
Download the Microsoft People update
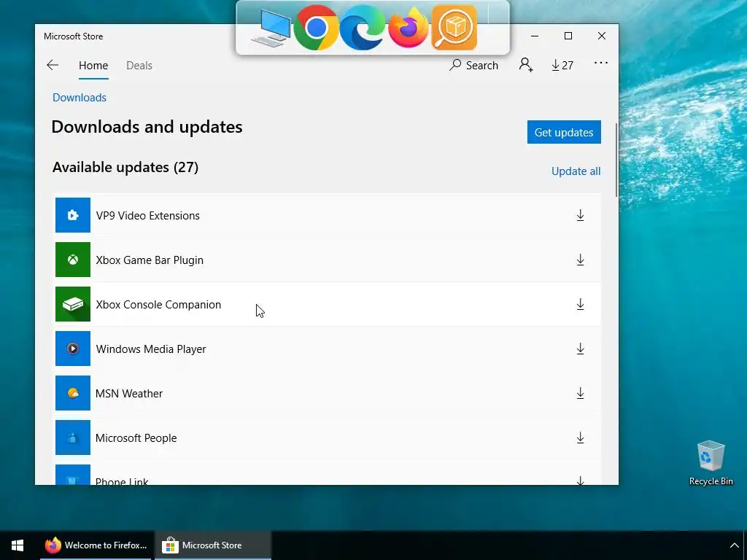580,437
